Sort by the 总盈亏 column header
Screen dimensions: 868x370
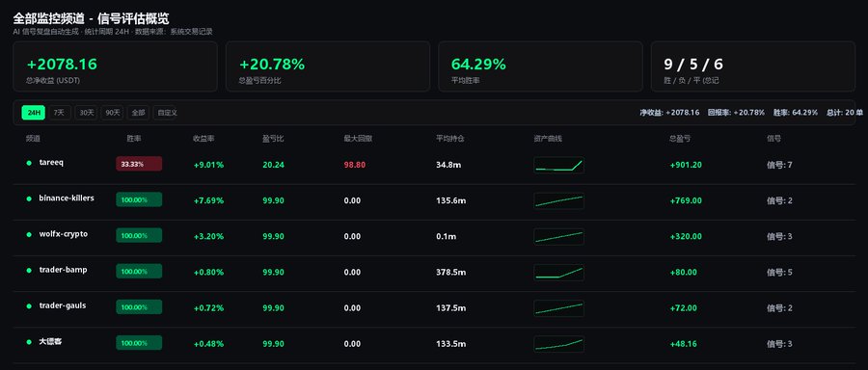(680, 138)
